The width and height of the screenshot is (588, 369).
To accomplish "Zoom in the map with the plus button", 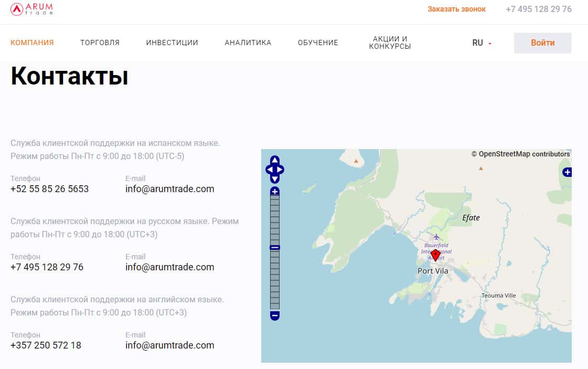I will tap(275, 192).
